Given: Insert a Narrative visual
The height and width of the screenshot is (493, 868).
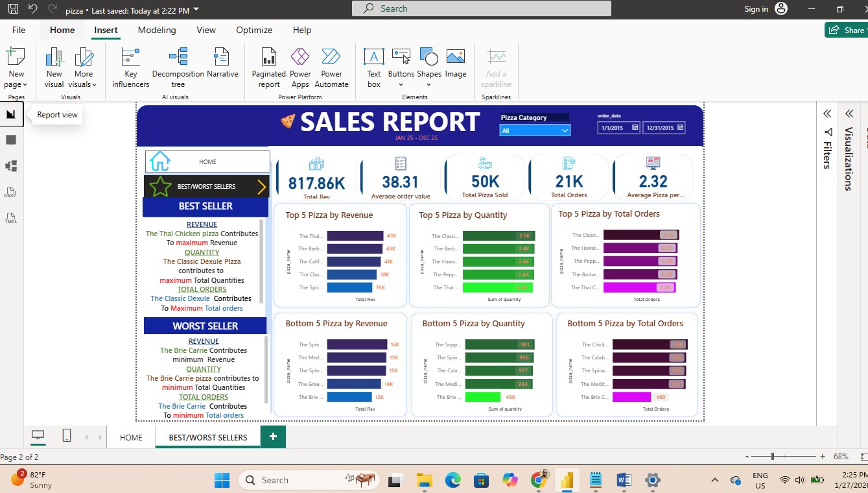Looking at the screenshot, I should point(222,67).
